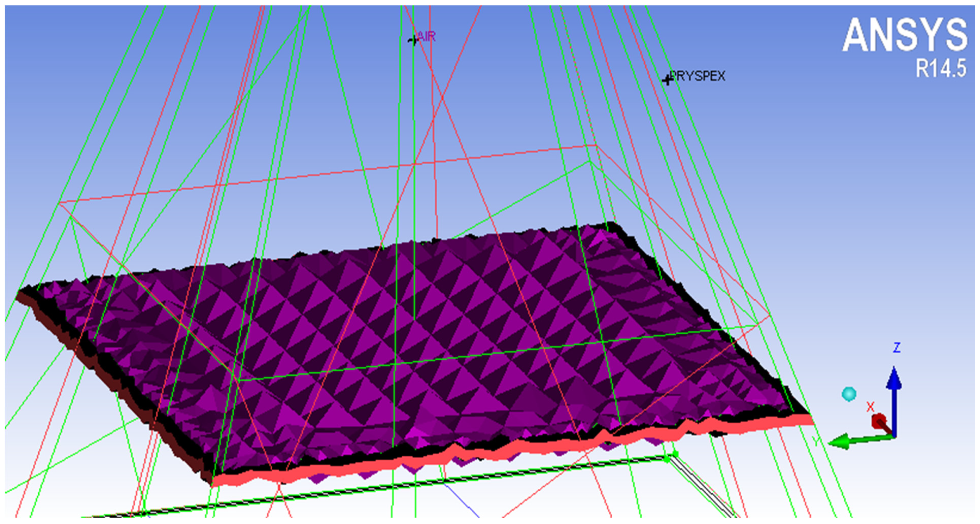Click the cyan isometric sphere in triad
This screenshot has height=524, width=980.
click(849, 394)
